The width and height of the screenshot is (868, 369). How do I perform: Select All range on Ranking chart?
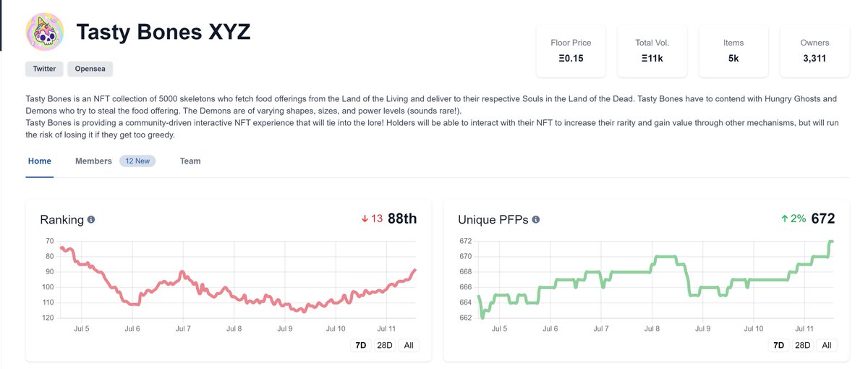click(409, 345)
